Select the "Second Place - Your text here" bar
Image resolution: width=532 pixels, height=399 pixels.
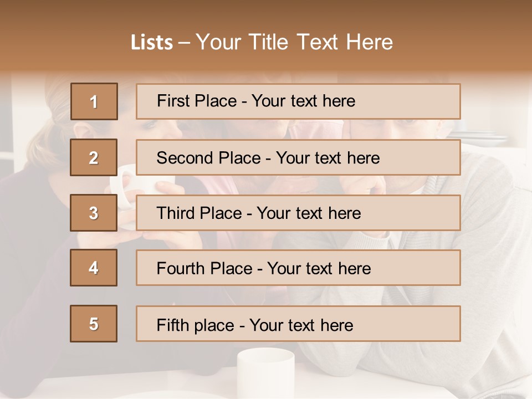298,157
